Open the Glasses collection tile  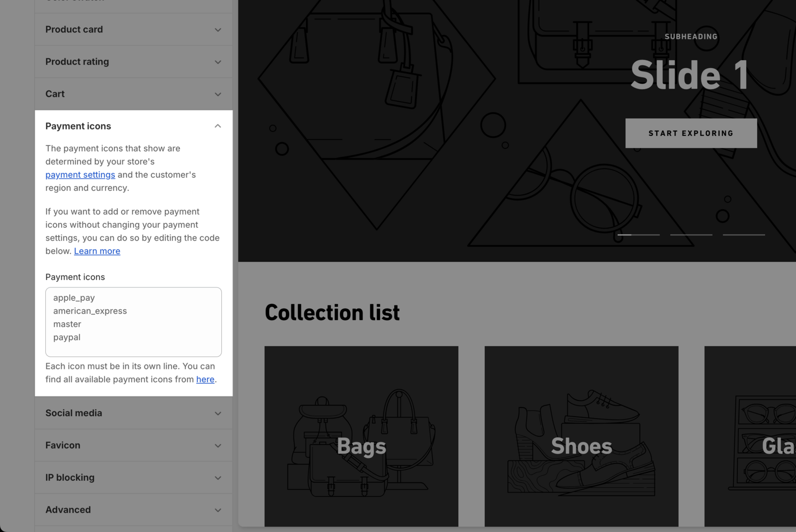click(x=751, y=436)
